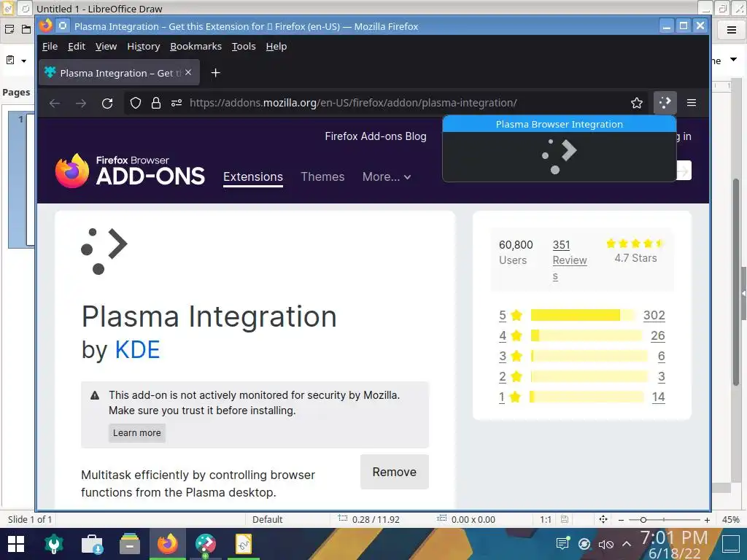Click the 45% zoom value in Draw
Viewport: 747px width, 560px height.
click(730, 519)
